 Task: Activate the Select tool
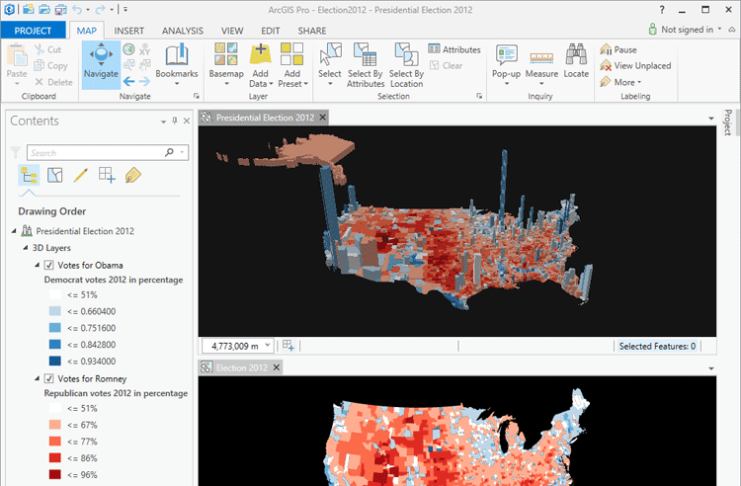pos(329,65)
